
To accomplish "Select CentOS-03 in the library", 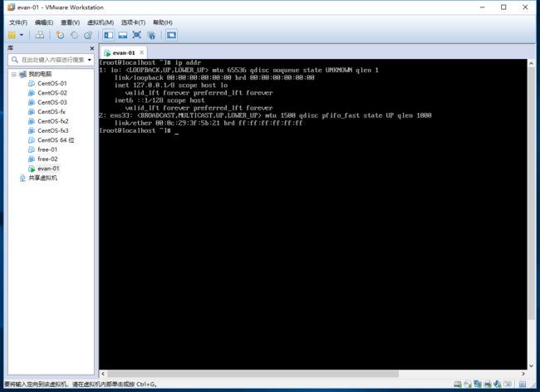I will (52, 102).
